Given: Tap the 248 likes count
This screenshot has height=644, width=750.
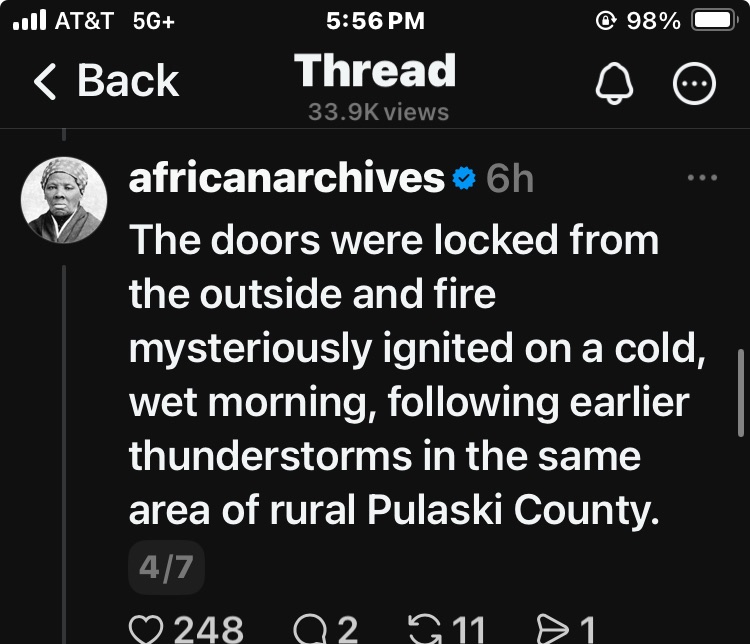Looking at the screenshot, I should 208,630.
